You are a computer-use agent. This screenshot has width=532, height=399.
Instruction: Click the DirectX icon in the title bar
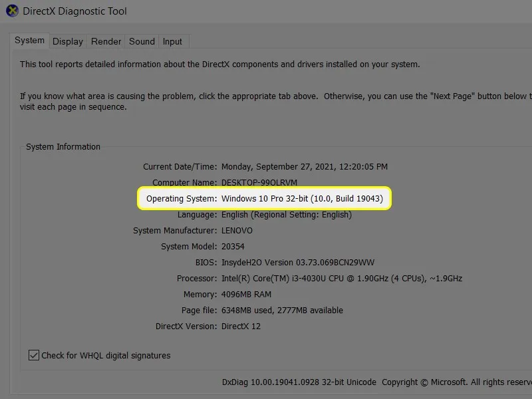click(11, 11)
